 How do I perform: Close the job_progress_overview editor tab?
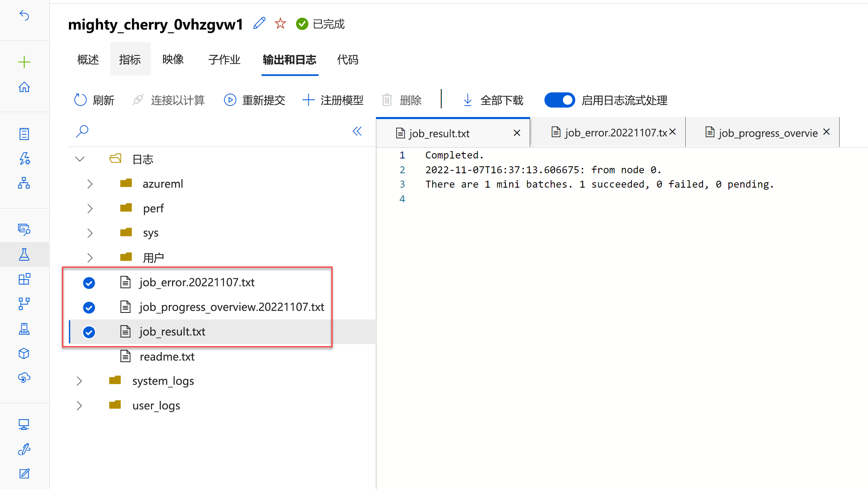coord(827,132)
